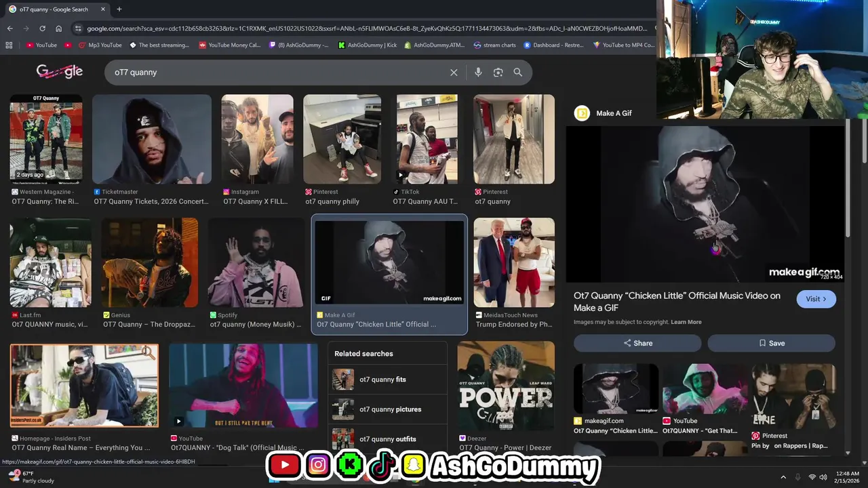Open YouTube Money Cal bookmark

(x=230, y=45)
